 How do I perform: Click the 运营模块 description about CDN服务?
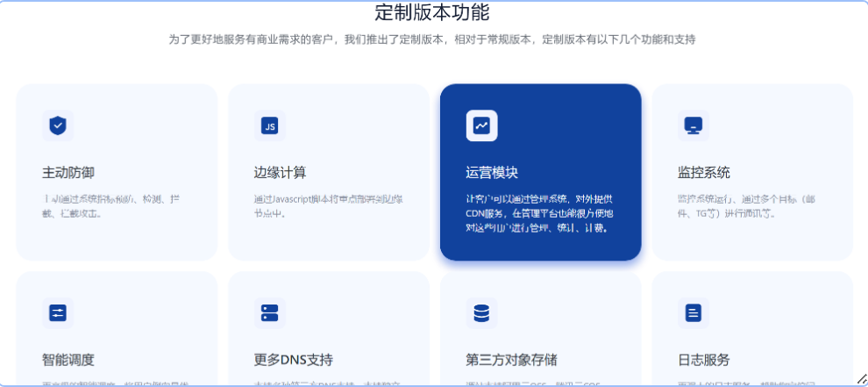pos(539,213)
